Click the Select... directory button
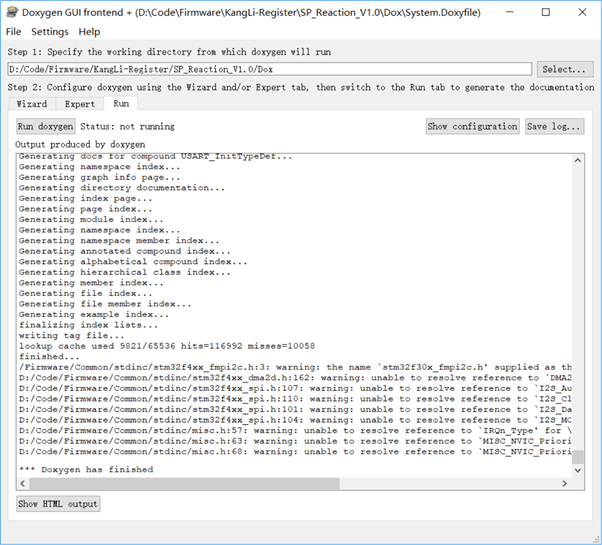This screenshot has height=545, width=602. click(565, 69)
